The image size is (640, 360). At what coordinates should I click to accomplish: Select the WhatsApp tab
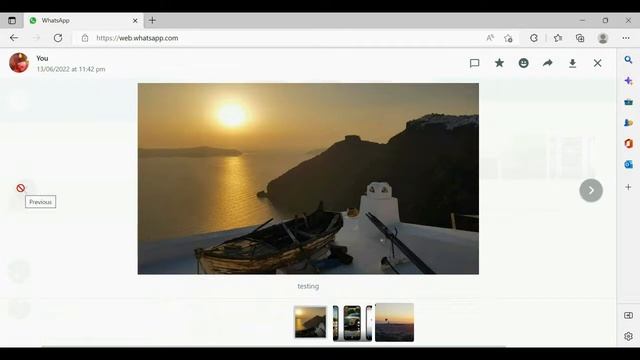[83, 20]
